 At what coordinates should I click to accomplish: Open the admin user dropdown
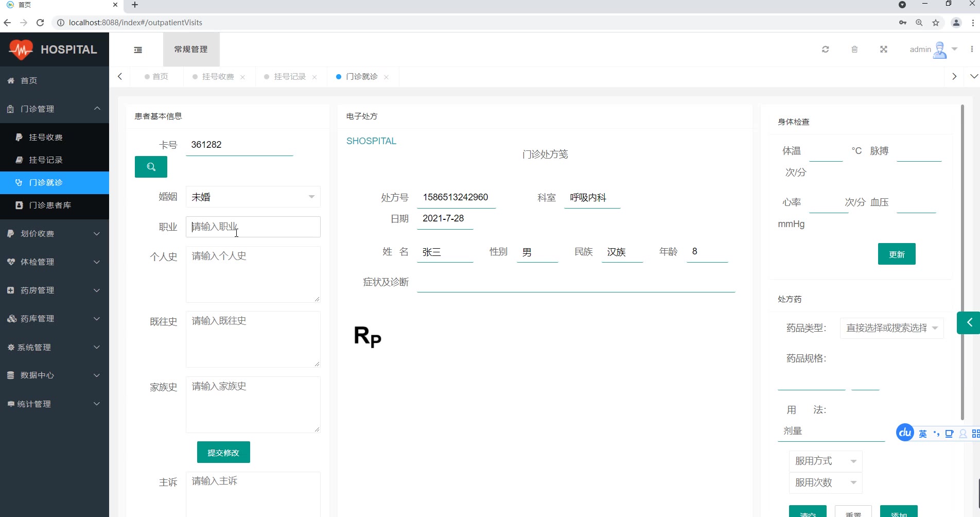coord(933,49)
